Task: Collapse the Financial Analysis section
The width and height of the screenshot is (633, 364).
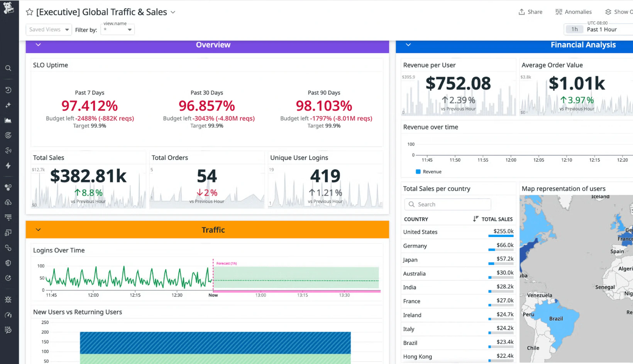Action: pyautogui.click(x=408, y=45)
